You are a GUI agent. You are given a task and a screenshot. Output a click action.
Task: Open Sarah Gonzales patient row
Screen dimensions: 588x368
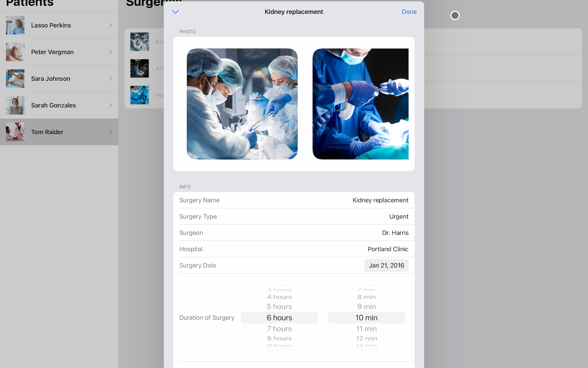pos(59,105)
